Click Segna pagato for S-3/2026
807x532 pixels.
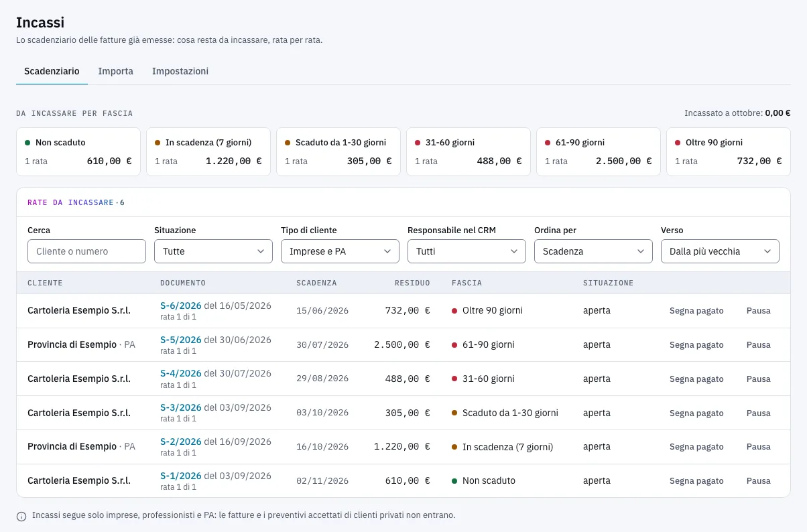696,413
